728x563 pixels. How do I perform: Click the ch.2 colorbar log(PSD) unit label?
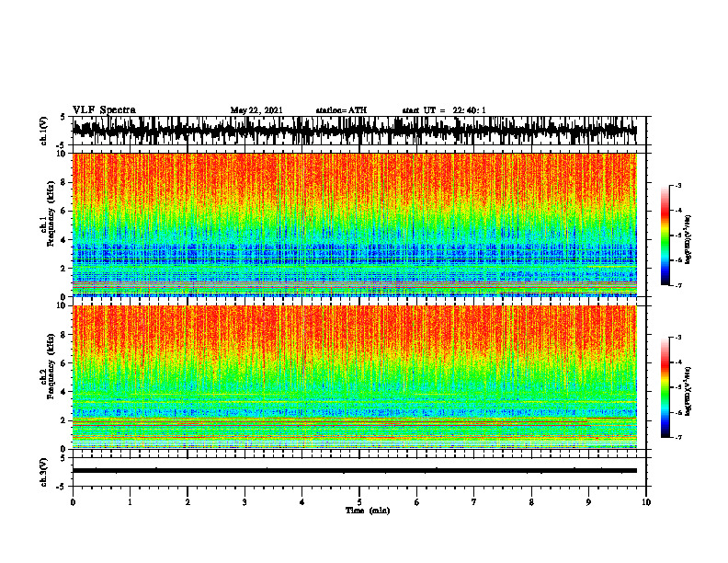[688, 392]
